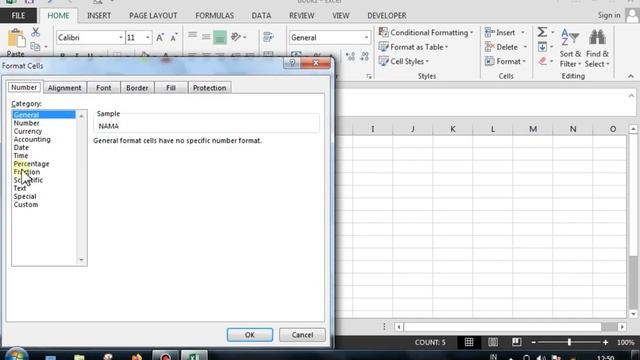Switch to Normal view in status bar
The width and height of the screenshot is (640, 360).
(x=469, y=342)
